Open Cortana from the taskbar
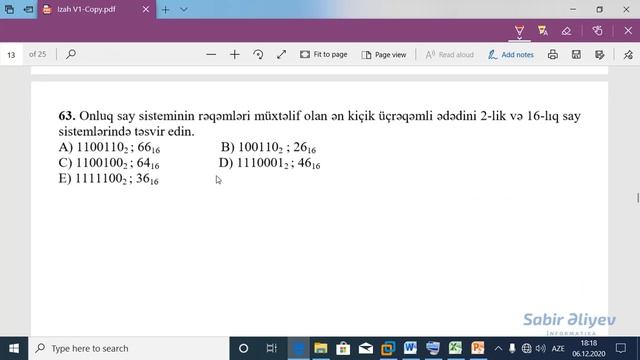This screenshot has width=640, height=360. point(243,348)
